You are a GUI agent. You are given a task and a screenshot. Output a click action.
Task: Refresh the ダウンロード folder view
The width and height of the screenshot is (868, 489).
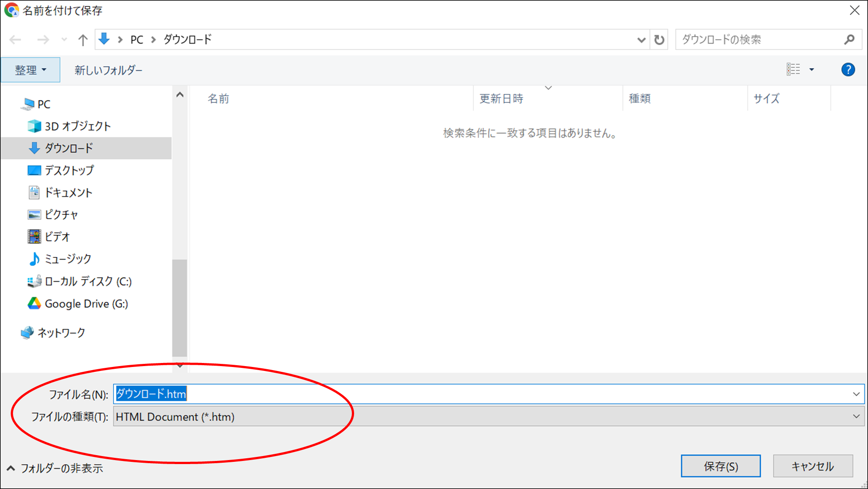point(659,40)
